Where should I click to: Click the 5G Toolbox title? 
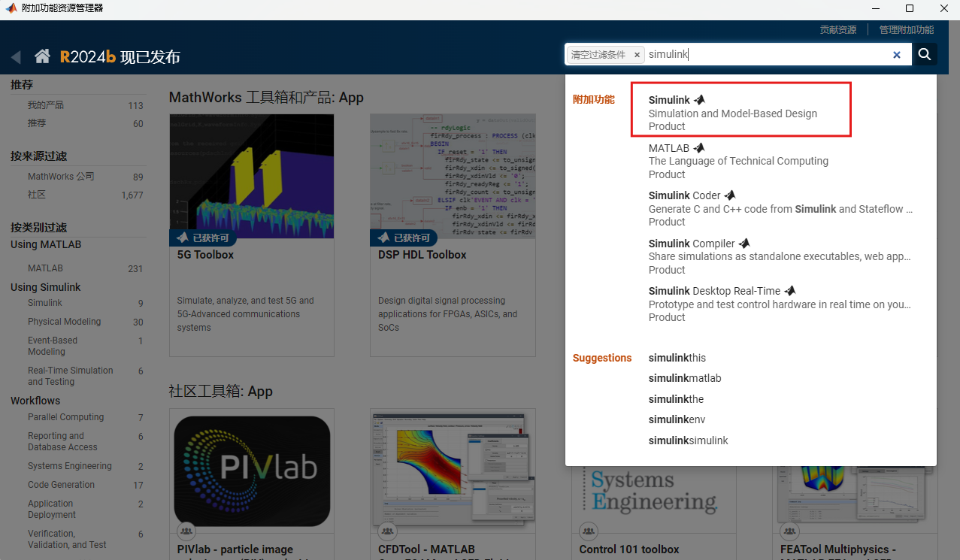[205, 255]
